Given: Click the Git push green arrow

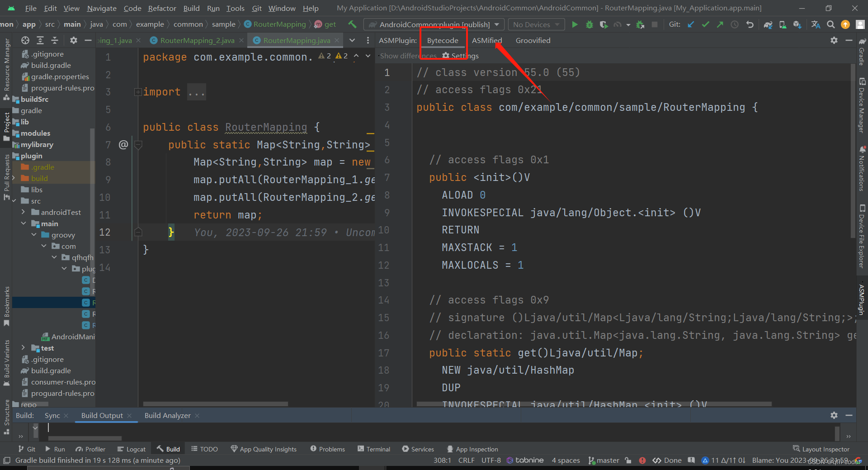Looking at the screenshot, I should pos(720,24).
